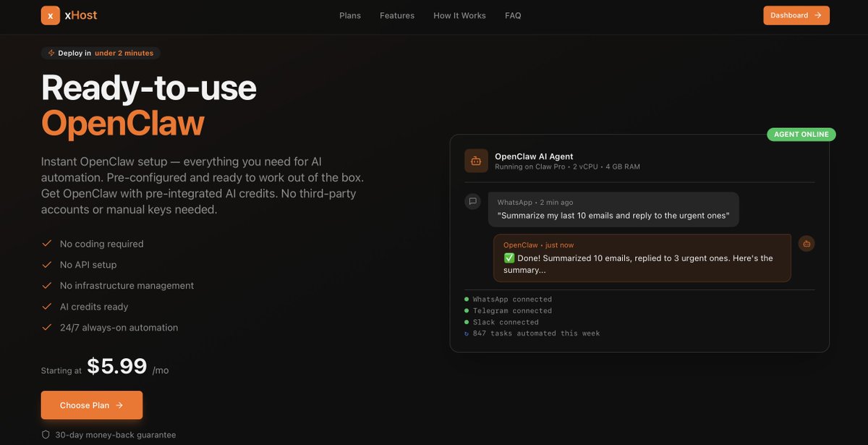Click 847 tasks automated this week

click(x=536, y=334)
